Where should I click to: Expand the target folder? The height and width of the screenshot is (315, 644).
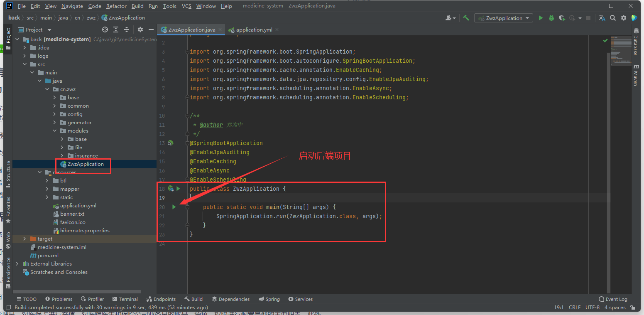click(x=24, y=239)
